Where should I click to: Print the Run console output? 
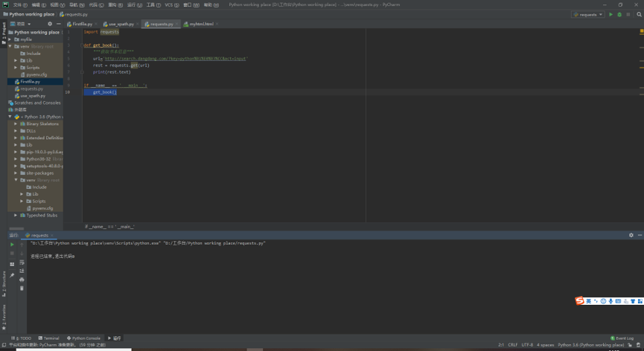(22, 280)
